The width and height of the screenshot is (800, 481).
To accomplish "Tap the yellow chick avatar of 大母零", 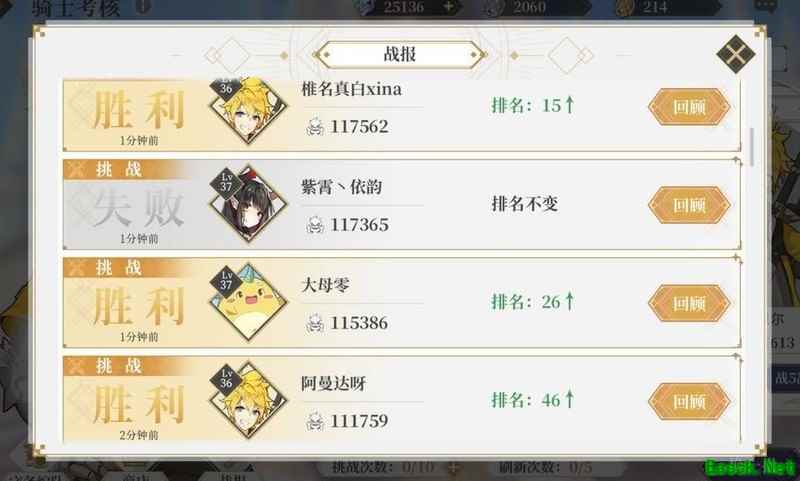I will pos(248,302).
